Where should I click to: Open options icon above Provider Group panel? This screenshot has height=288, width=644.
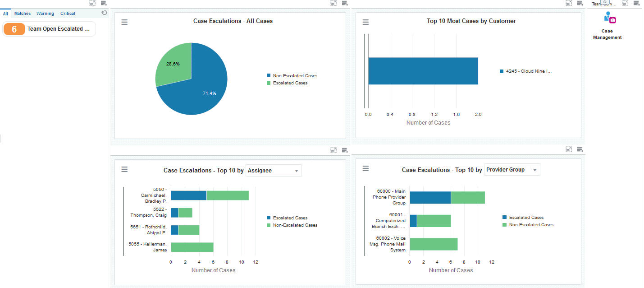pyautogui.click(x=580, y=149)
